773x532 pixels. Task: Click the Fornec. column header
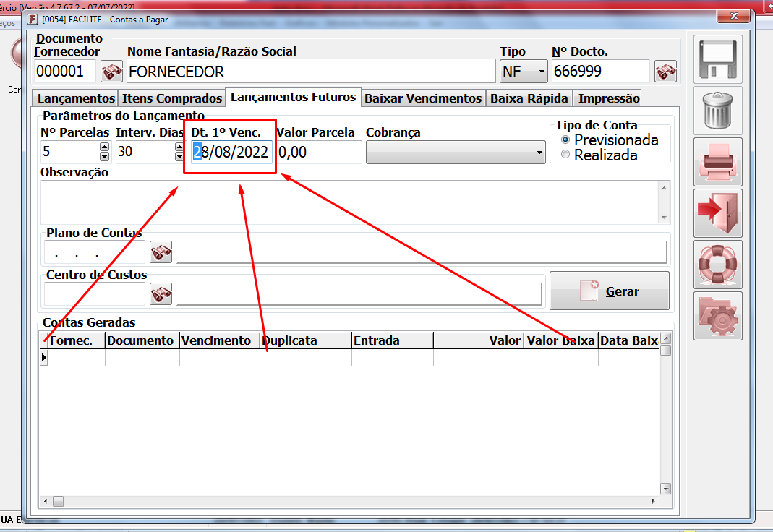pyautogui.click(x=77, y=340)
